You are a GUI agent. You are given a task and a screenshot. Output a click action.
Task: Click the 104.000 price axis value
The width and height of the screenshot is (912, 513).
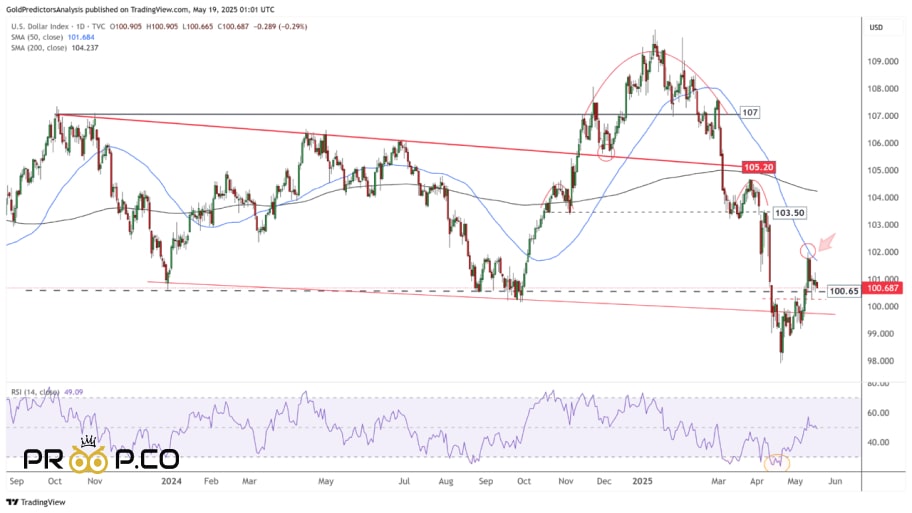(883, 198)
